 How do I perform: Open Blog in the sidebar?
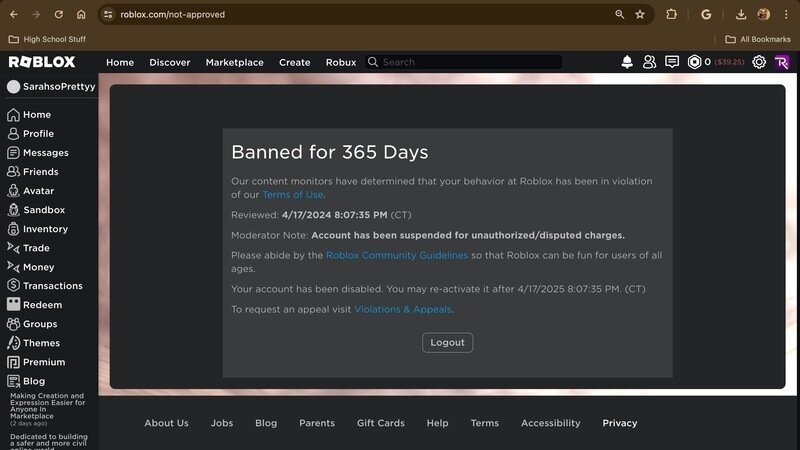click(x=26, y=381)
